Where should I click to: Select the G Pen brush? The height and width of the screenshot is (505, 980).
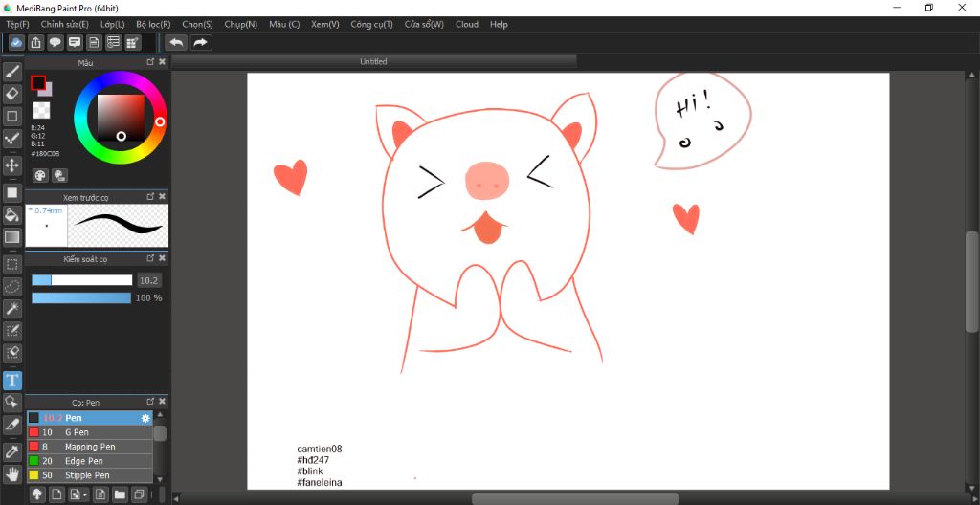(89, 432)
